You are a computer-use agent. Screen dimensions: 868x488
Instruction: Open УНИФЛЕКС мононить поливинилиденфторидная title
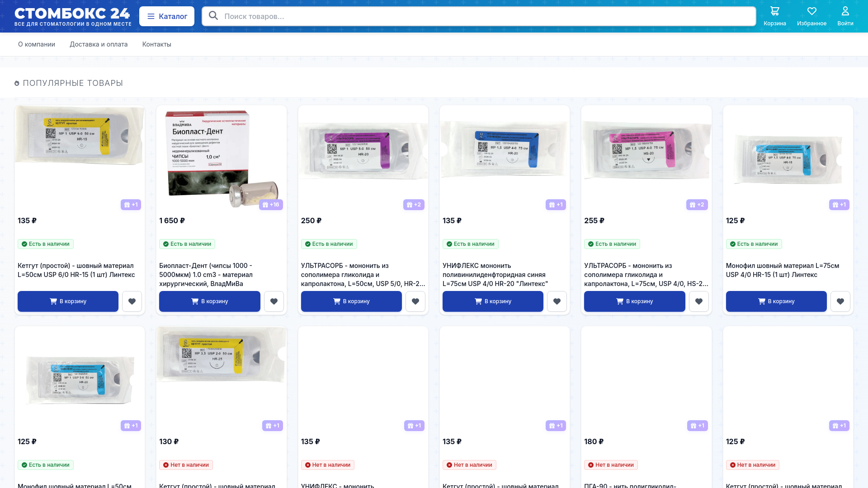tap(495, 275)
